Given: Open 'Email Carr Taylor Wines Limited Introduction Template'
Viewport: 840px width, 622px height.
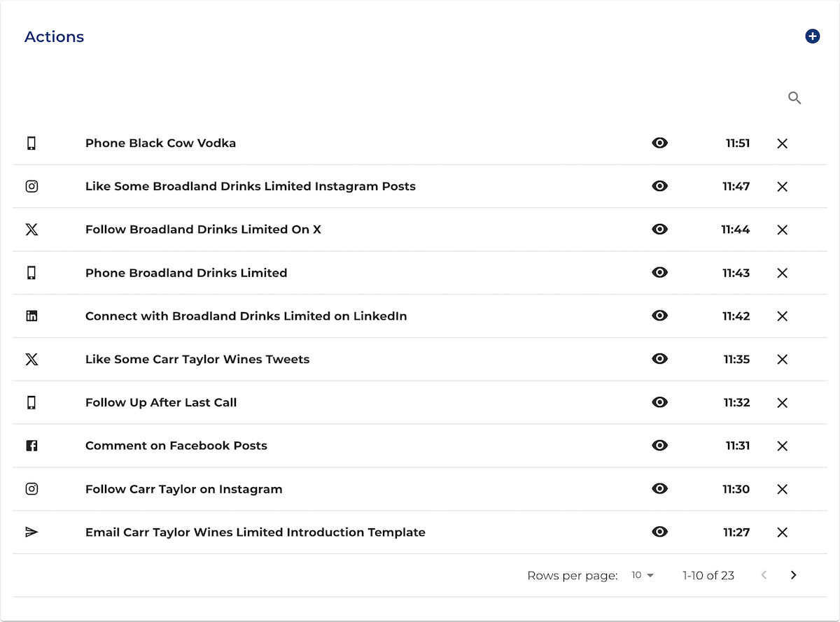Looking at the screenshot, I should click(255, 532).
